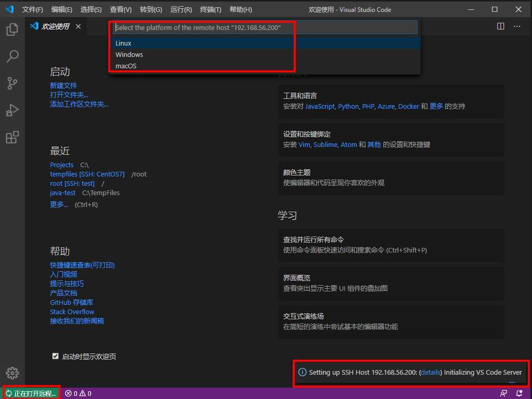Open the 入门视频 link
The image size is (532, 399).
pos(63,274)
